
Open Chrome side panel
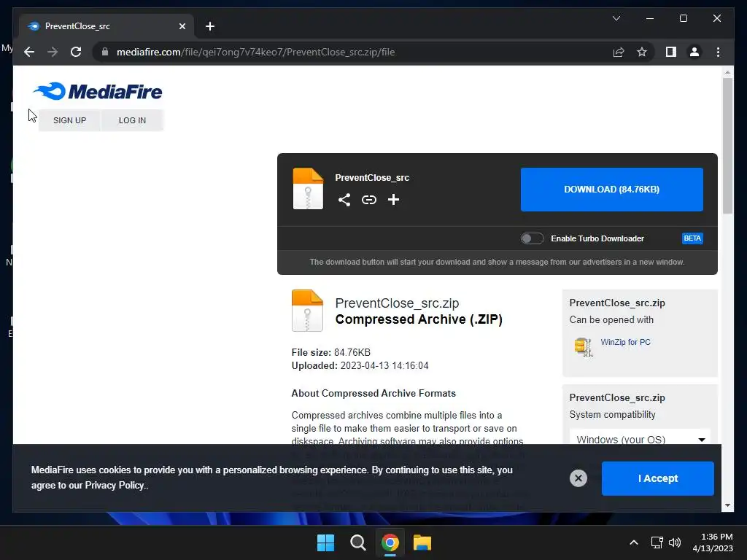pos(671,52)
